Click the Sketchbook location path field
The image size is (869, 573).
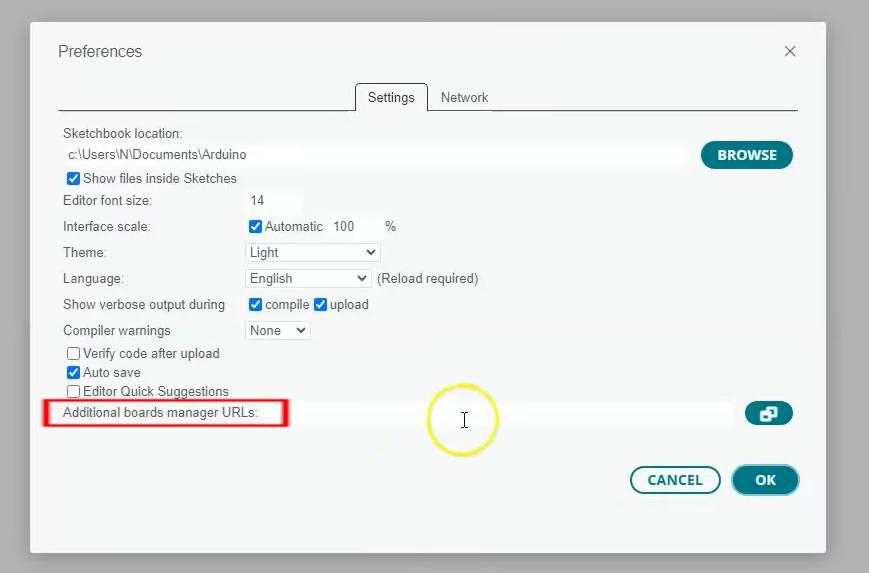(375, 155)
